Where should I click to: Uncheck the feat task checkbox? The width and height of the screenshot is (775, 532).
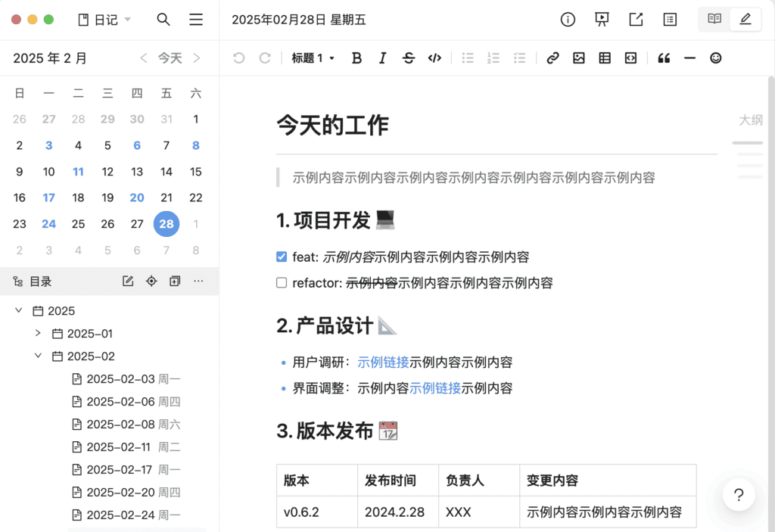(x=281, y=257)
